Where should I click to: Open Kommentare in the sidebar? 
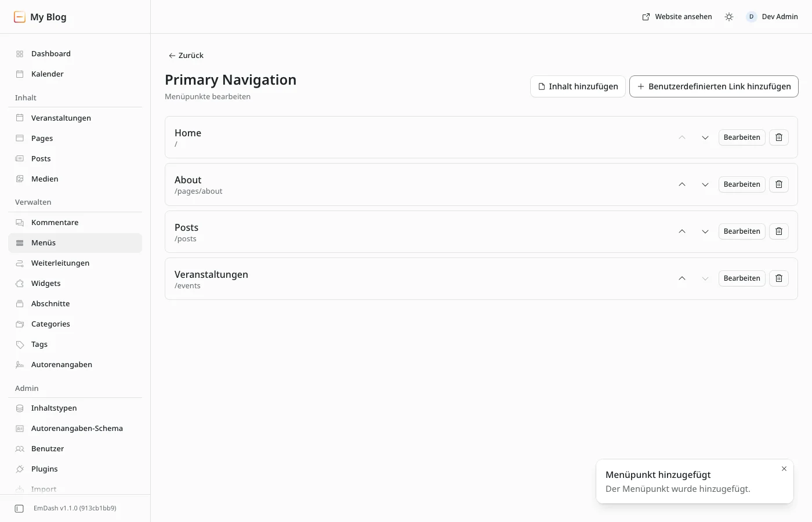pyautogui.click(x=75, y=223)
